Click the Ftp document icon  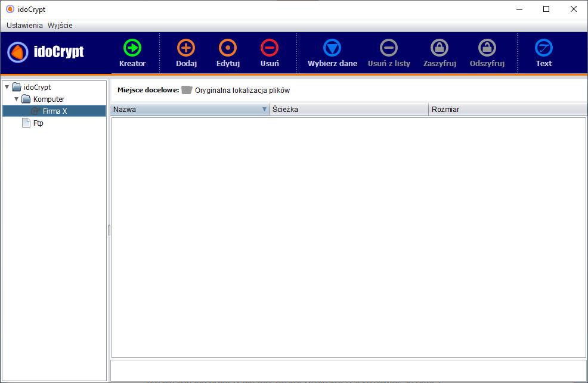[26, 123]
